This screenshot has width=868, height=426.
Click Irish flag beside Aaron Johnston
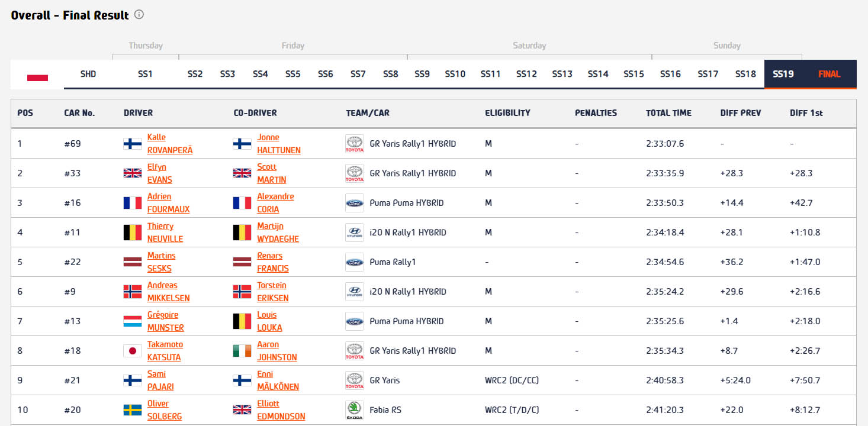point(242,351)
